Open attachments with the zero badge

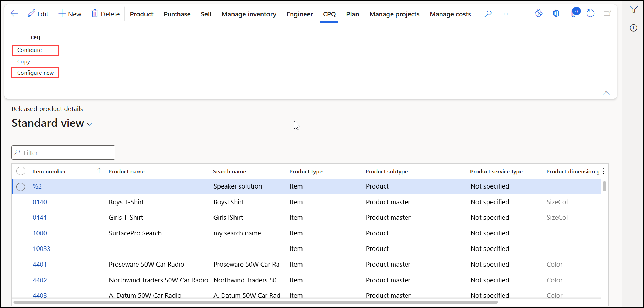[575, 13]
